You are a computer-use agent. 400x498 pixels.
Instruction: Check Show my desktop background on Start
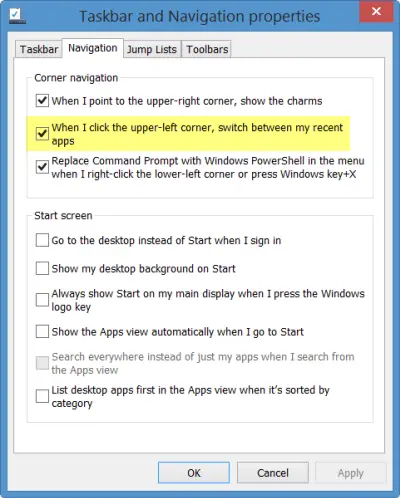tap(42, 268)
